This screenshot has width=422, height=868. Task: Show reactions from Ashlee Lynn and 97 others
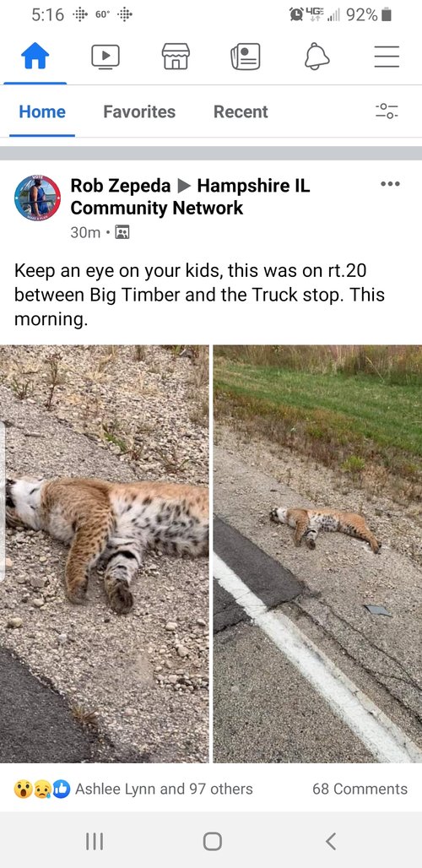[x=133, y=789]
